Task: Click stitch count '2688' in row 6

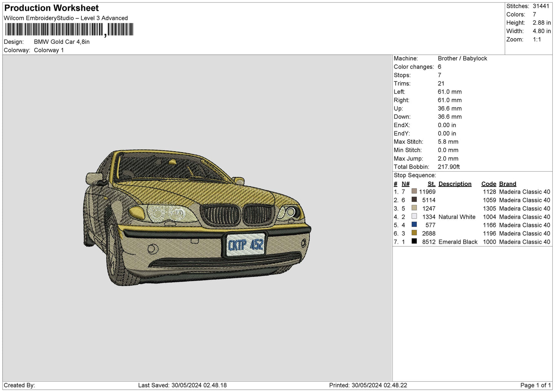Action: [x=429, y=234]
